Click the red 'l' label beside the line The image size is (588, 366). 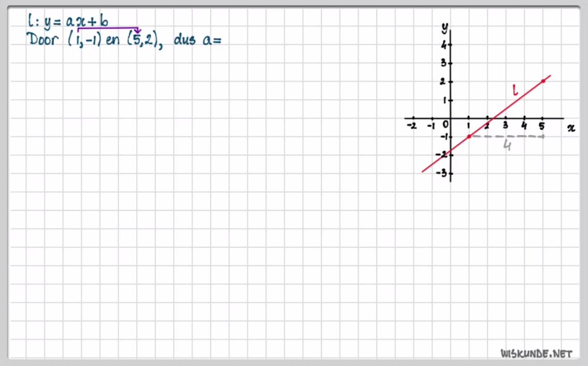[x=515, y=90]
